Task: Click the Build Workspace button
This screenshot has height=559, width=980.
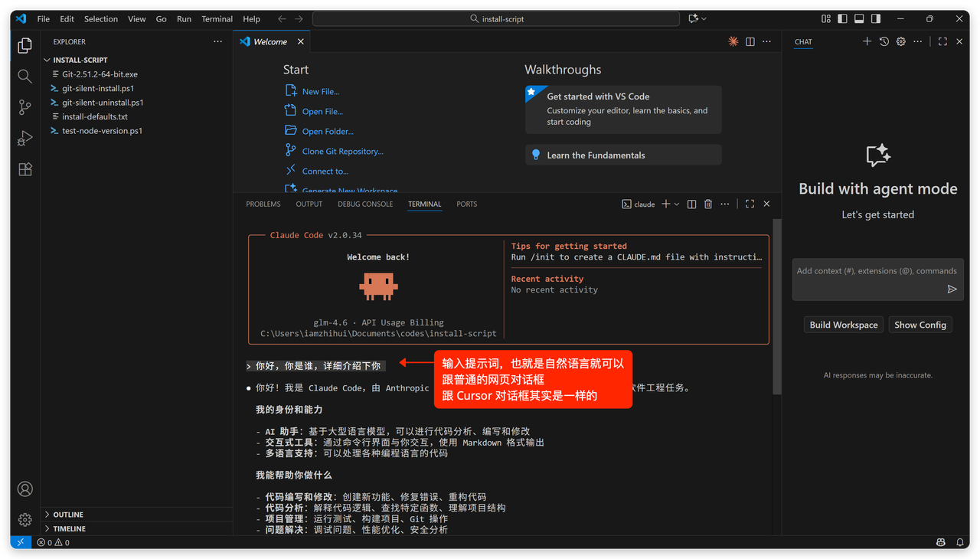Action: 844,325
